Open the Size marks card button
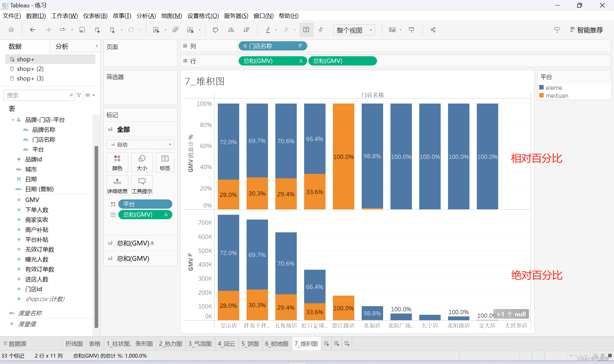The width and height of the screenshot is (614, 364). (x=142, y=162)
